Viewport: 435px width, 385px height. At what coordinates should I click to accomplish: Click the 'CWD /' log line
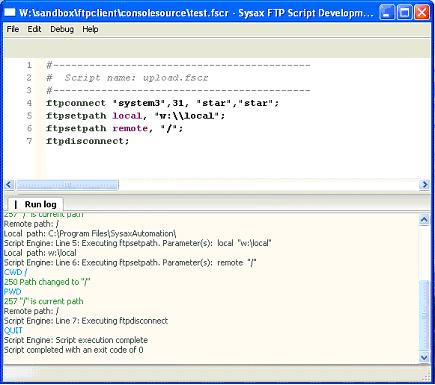[x=16, y=272]
